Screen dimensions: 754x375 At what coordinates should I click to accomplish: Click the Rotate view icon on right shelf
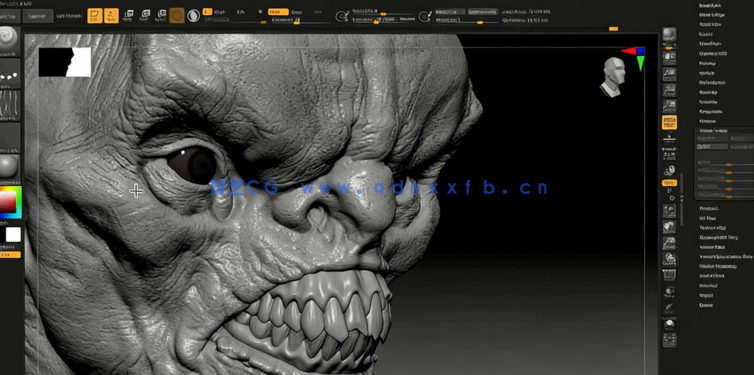coord(669,259)
